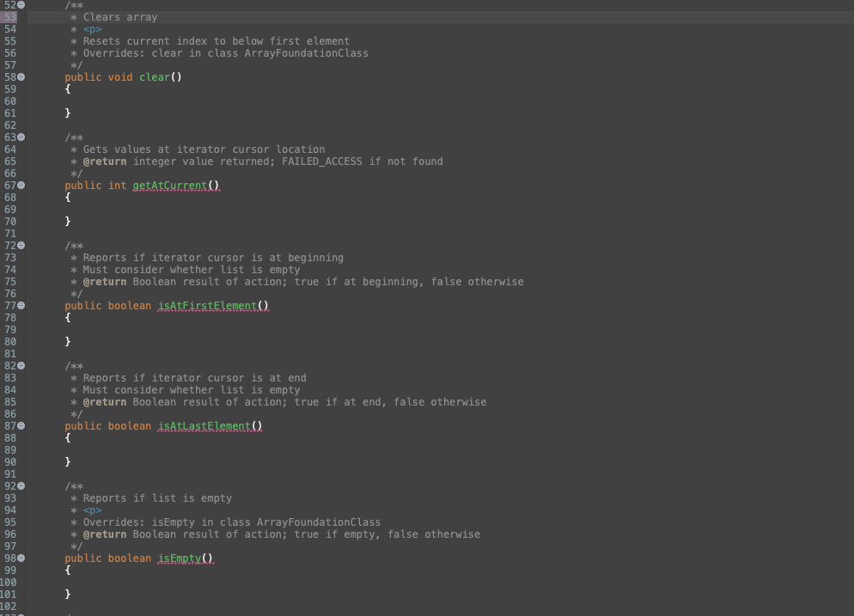Click the 'public' keyword on line 58
This screenshot has height=616, width=854.
click(x=82, y=77)
